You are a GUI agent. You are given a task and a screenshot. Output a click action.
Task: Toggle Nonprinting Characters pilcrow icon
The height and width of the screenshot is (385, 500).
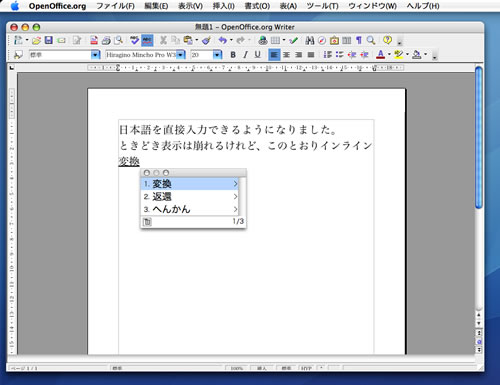(359, 40)
